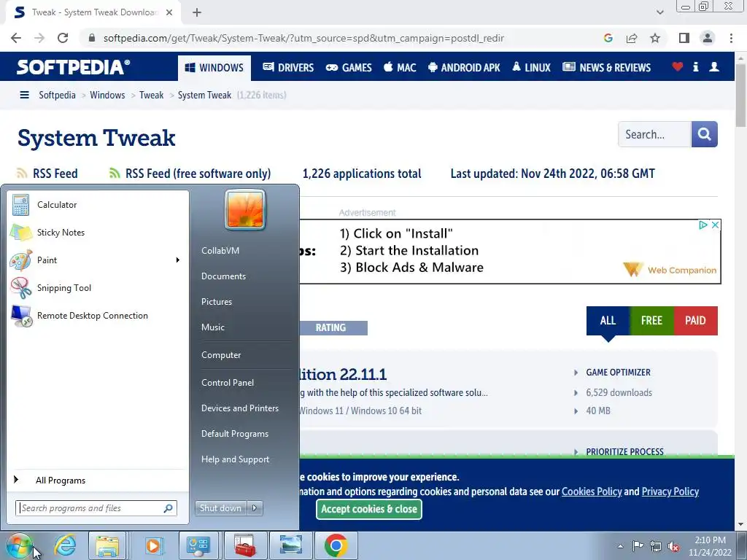Click the Action Center flag icon
This screenshot has height=560, width=747.
[638, 546]
